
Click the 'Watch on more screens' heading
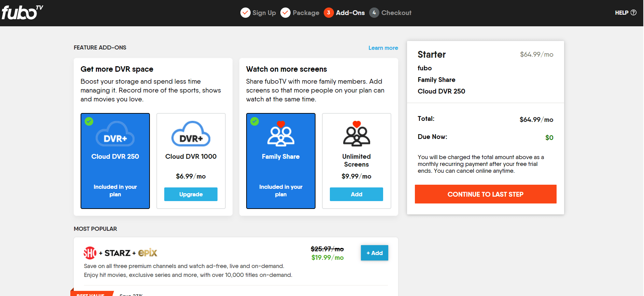[x=286, y=69]
